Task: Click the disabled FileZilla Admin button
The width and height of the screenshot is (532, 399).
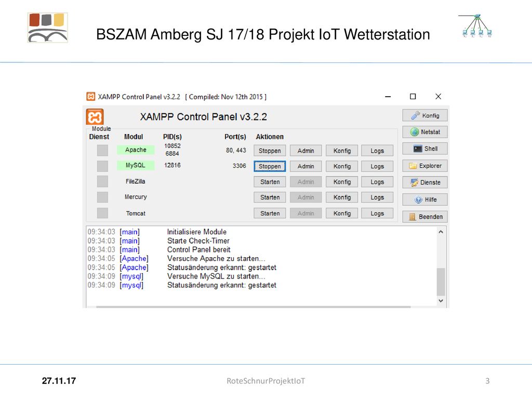Action: coord(305,182)
